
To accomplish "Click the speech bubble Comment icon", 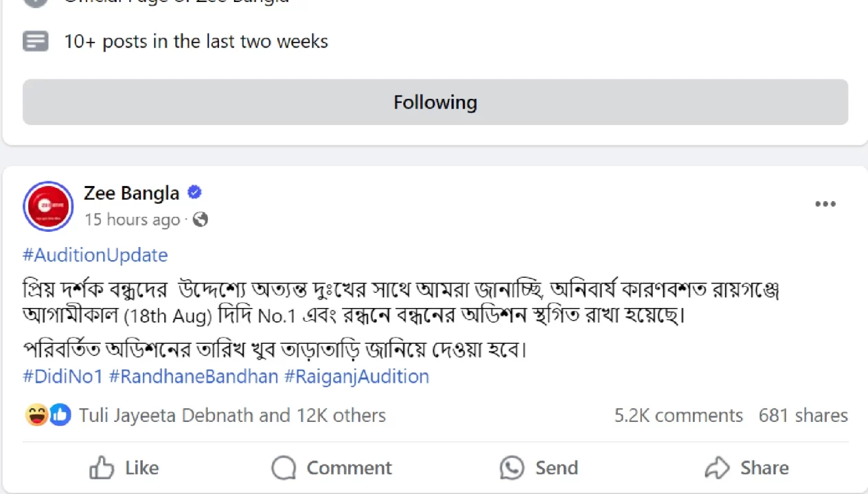I will (283, 468).
